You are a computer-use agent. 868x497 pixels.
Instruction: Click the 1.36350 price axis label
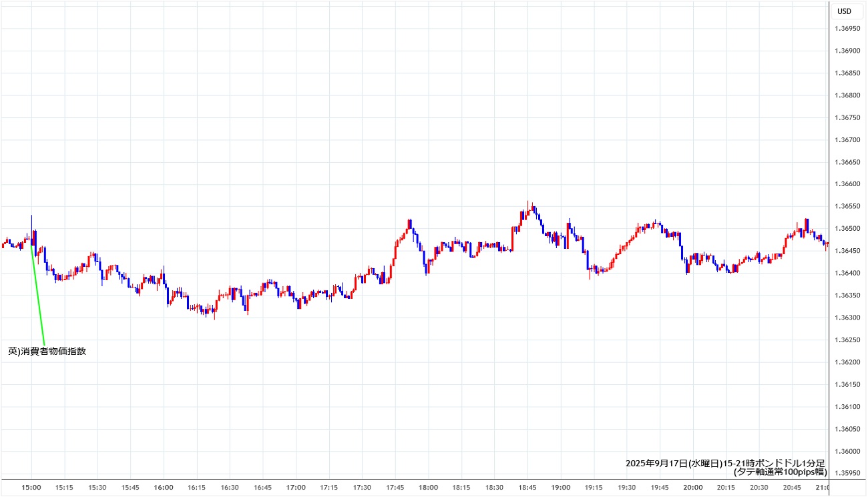tap(847, 296)
